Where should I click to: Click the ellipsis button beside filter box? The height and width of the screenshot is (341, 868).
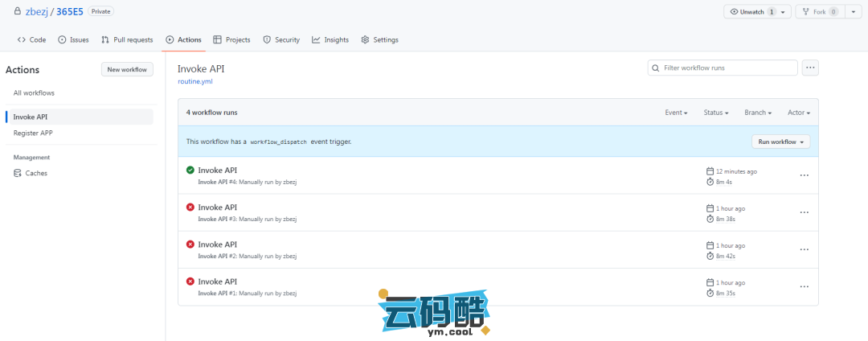click(x=810, y=68)
